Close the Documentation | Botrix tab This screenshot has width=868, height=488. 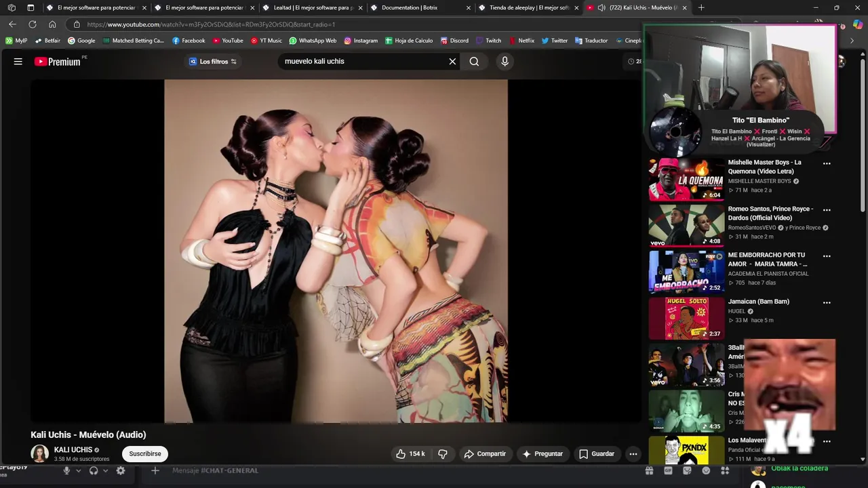tap(469, 7)
